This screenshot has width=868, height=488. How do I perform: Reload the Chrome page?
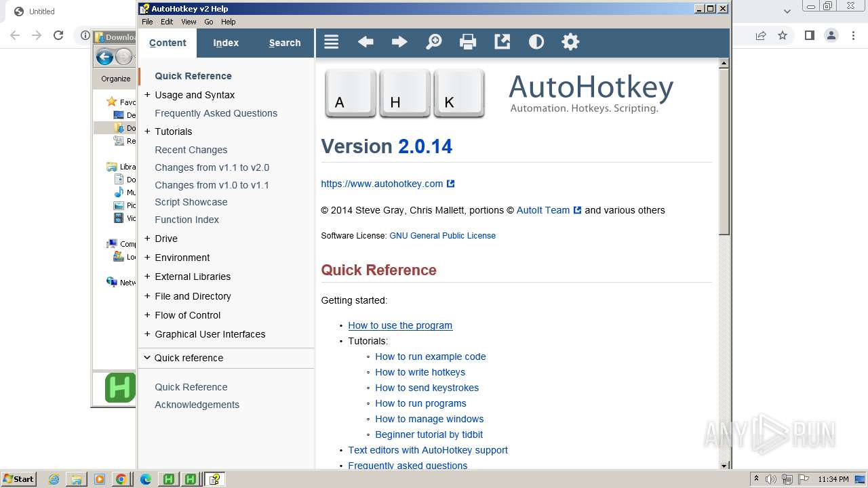58,35
